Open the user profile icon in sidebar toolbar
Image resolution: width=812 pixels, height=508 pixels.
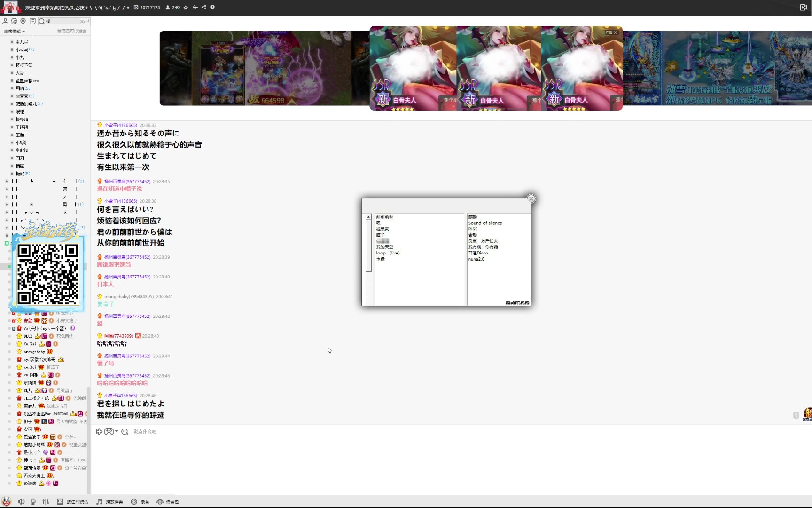tap(5, 21)
